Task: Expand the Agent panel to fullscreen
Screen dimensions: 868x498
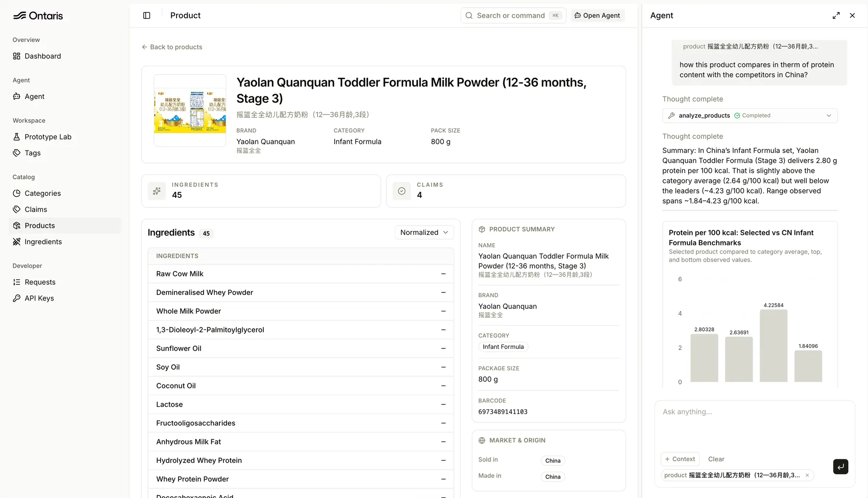Action: click(x=836, y=15)
